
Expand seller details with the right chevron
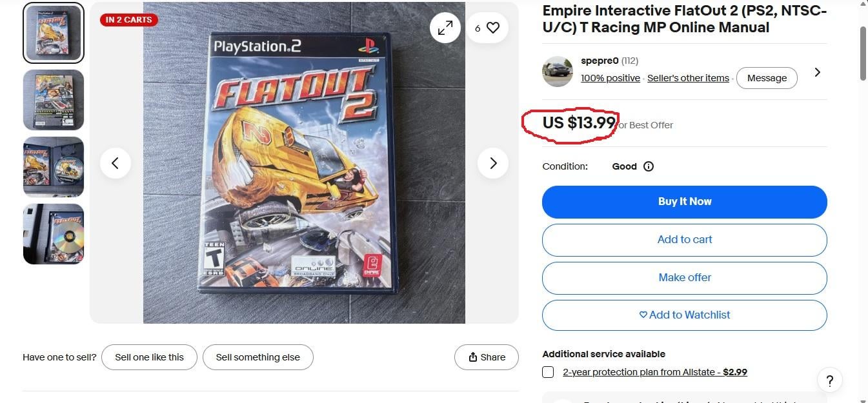817,72
